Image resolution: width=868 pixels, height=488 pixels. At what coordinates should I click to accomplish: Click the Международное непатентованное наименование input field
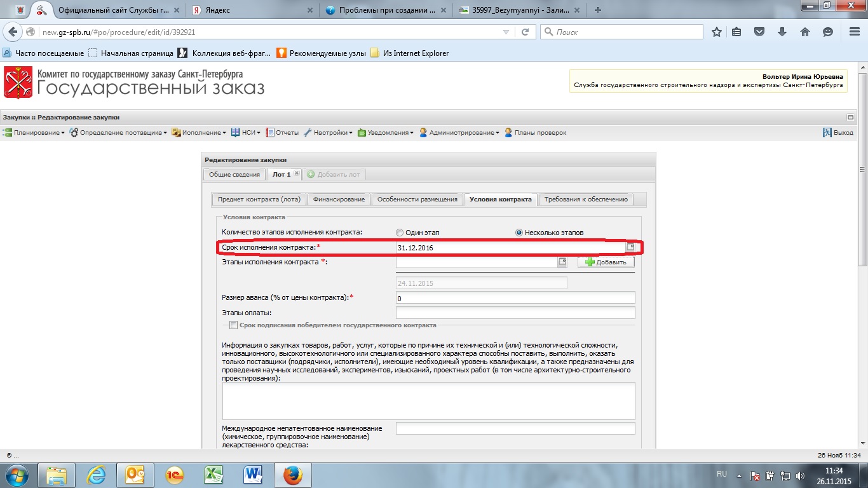pos(515,428)
